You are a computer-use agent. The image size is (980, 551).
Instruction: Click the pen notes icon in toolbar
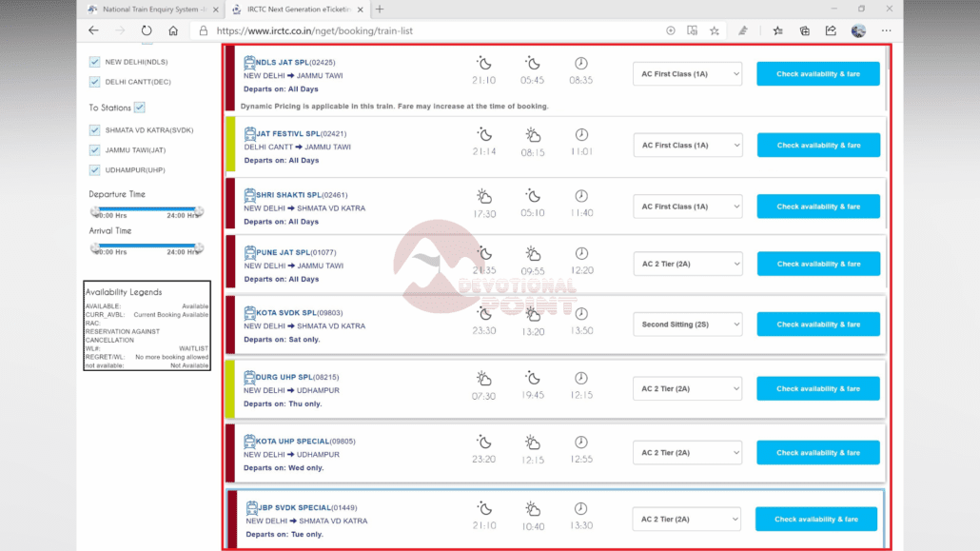[x=743, y=30]
